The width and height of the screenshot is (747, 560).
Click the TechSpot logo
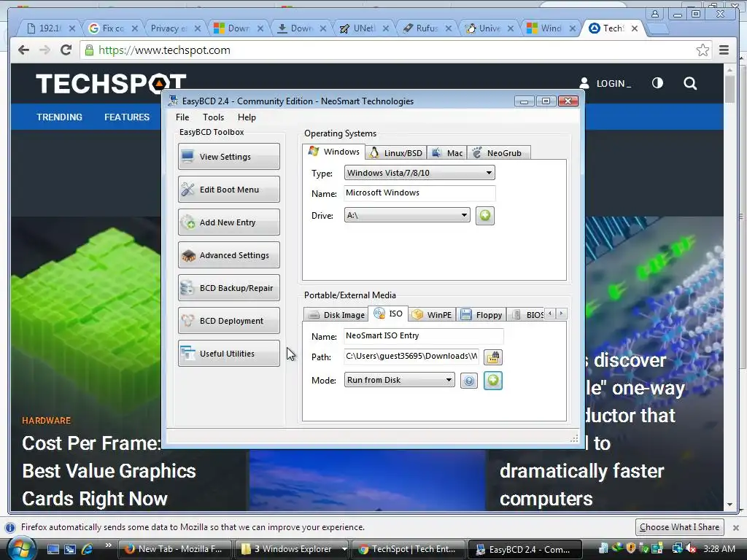tap(111, 83)
